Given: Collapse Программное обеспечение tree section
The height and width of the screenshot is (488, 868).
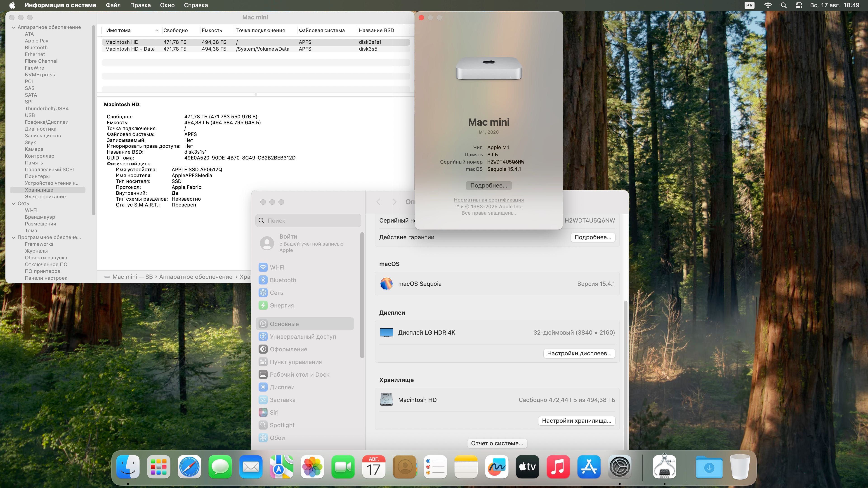Looking at the screenshot, I should [x=14, y=237].
